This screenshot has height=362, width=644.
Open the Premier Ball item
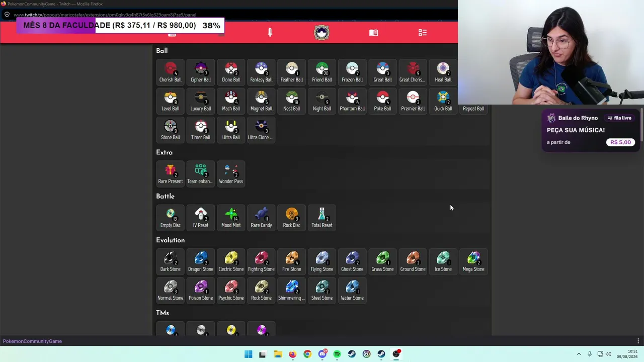(x=413, y=101)
